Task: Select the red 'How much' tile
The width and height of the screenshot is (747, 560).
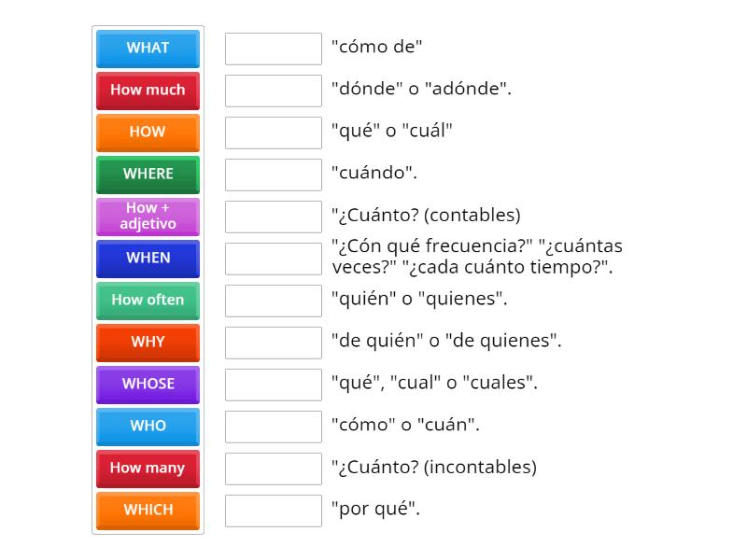Action: coord(148,91)
